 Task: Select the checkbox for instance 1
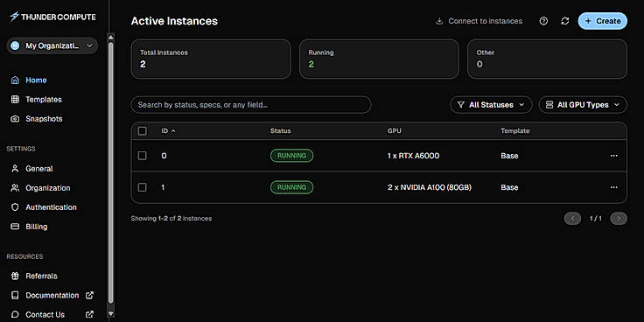[x=142, y=187]
